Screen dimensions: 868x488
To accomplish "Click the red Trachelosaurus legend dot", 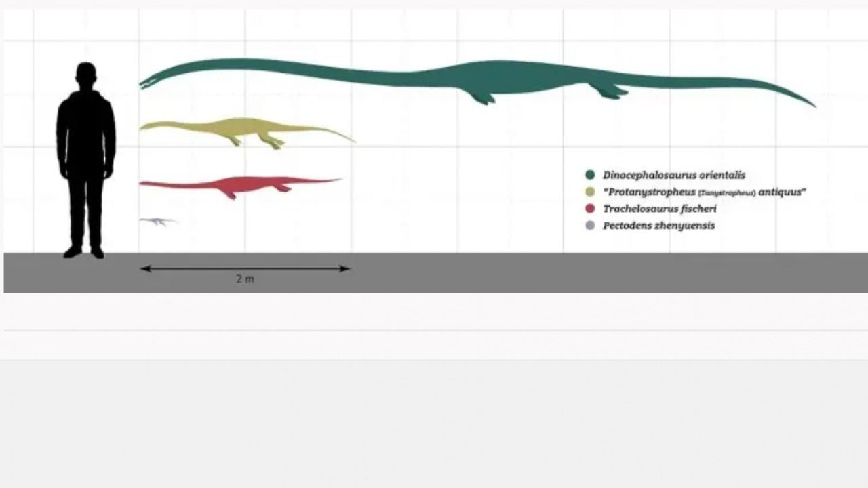I will tap(590, 209).
